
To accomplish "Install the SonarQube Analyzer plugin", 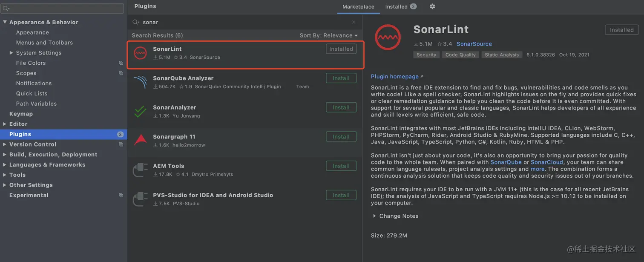I will tap(341, 78).
